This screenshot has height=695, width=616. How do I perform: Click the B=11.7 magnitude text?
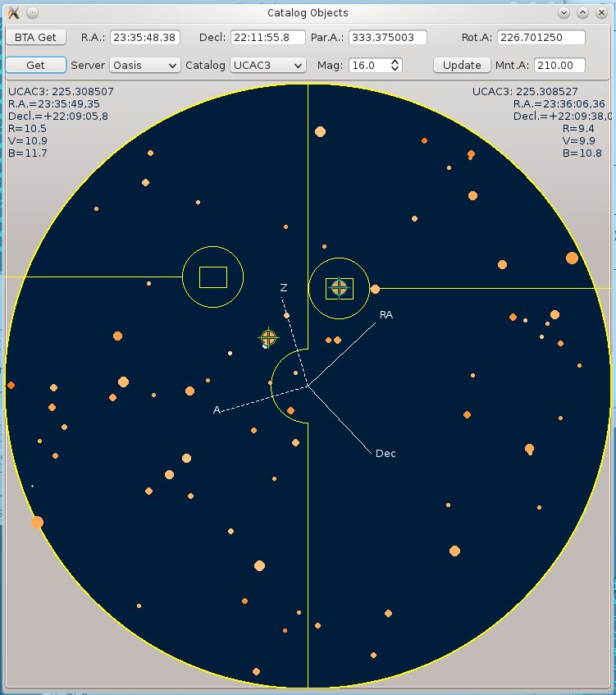click(27, 153)
